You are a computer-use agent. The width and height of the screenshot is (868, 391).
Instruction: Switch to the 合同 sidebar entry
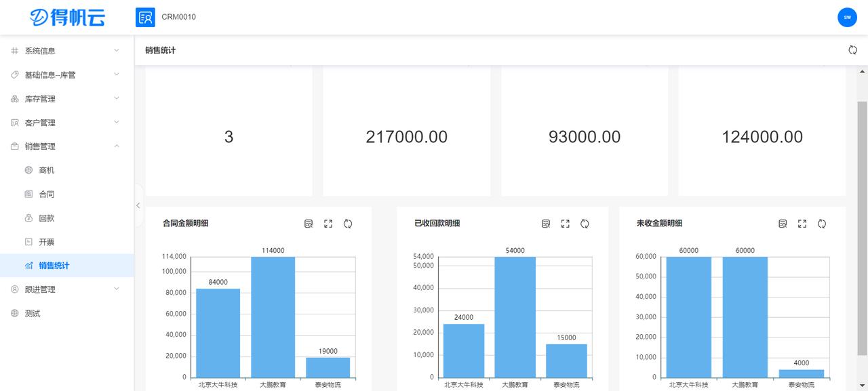pyautogui.click(x=45, y=194)
